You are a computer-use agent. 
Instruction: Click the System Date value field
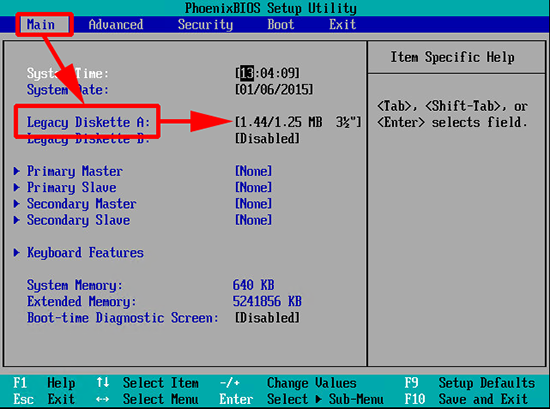point(274,89)
